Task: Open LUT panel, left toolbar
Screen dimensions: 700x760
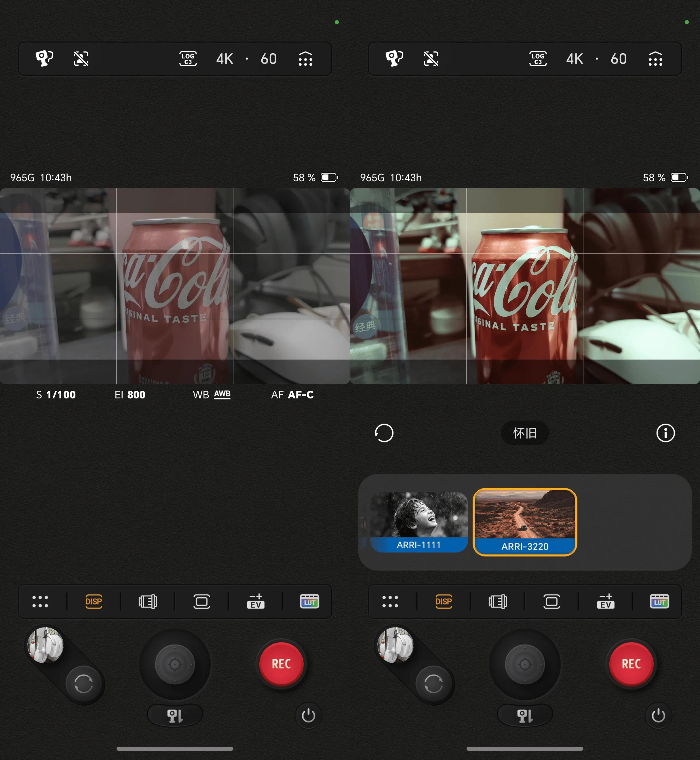Action: [309, 601]
